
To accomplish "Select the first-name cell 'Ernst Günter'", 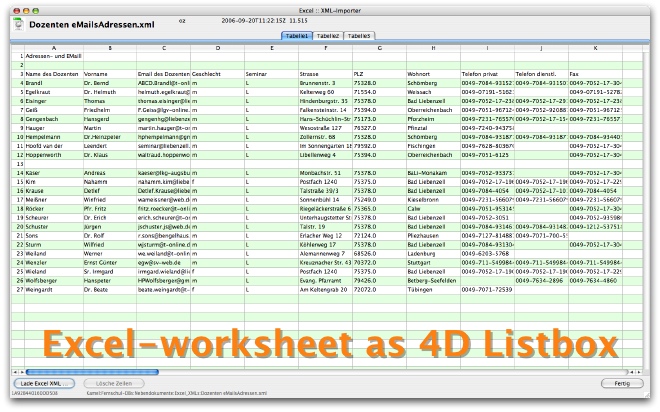I will click(110, 263).
